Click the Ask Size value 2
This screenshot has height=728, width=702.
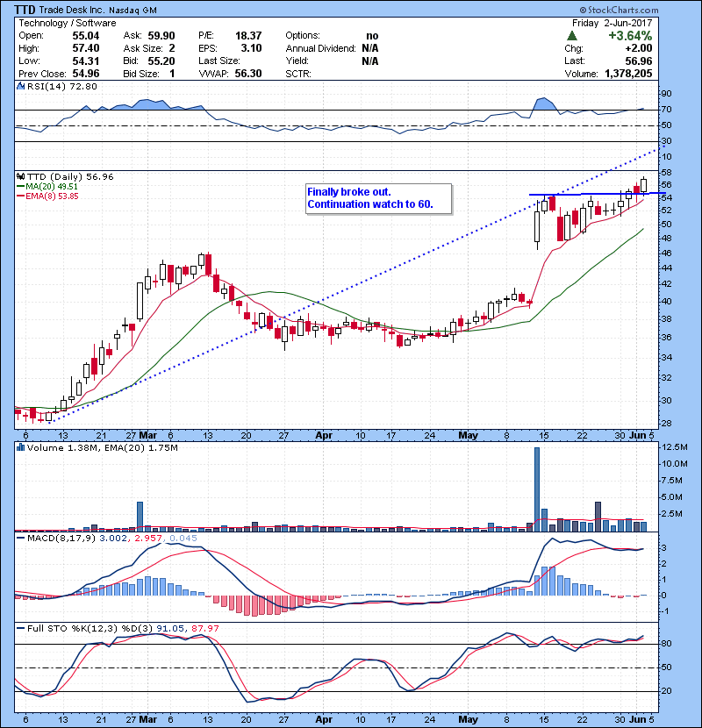pos(172,48)
